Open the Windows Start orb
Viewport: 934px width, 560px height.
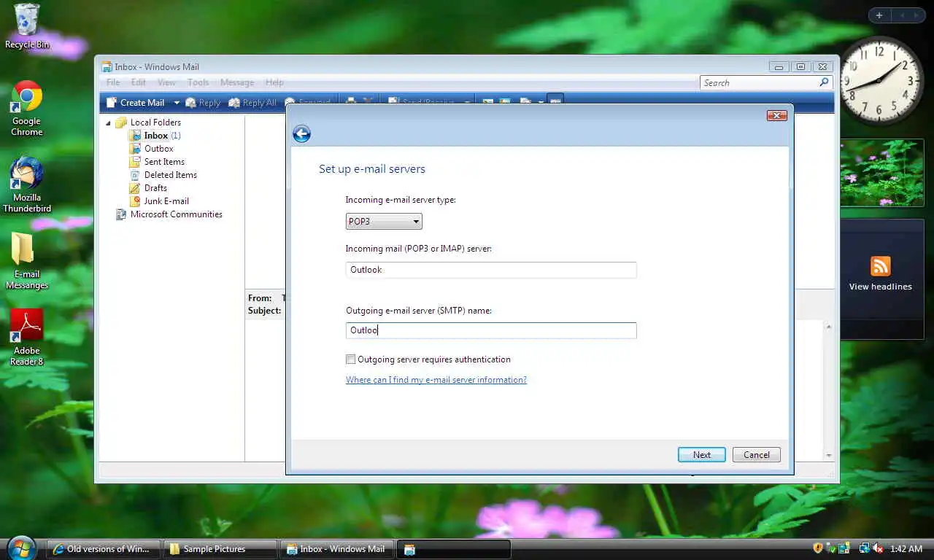pos(21,548)
